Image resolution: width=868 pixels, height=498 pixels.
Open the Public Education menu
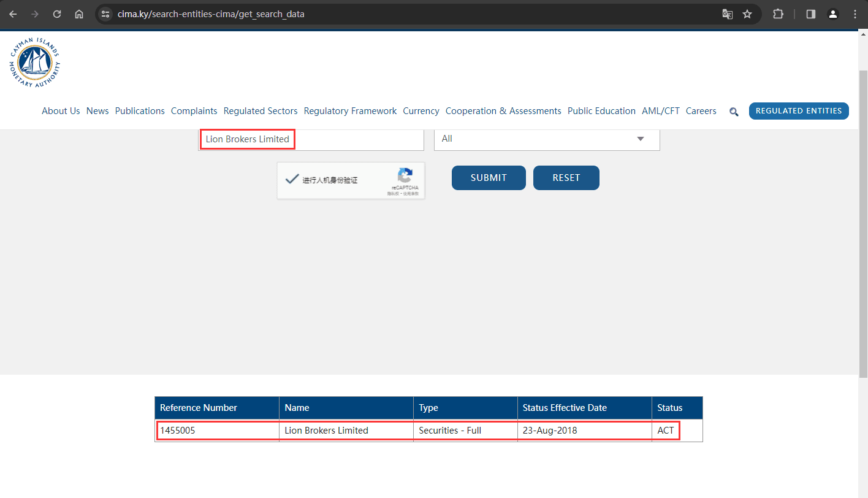[601, 111]
